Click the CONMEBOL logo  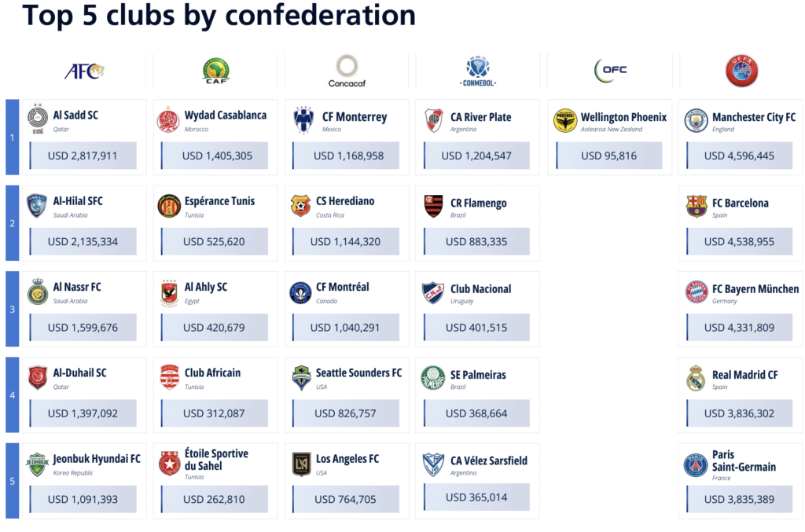click(x=478, y=71)
